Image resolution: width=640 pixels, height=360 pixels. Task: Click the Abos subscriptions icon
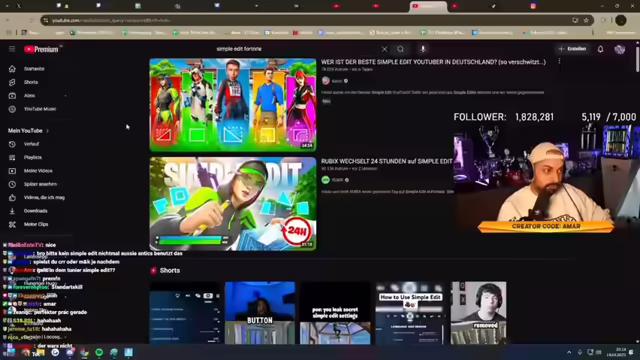[x=12, y=96]
